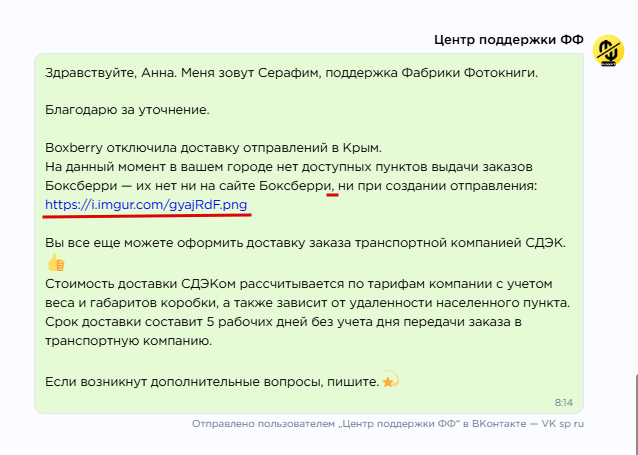Image resolution: width=638 pixels, height=455 pixels.
Task: Click the line Срок доставки составит 5 рабочих дней
Action: (284, 322)
